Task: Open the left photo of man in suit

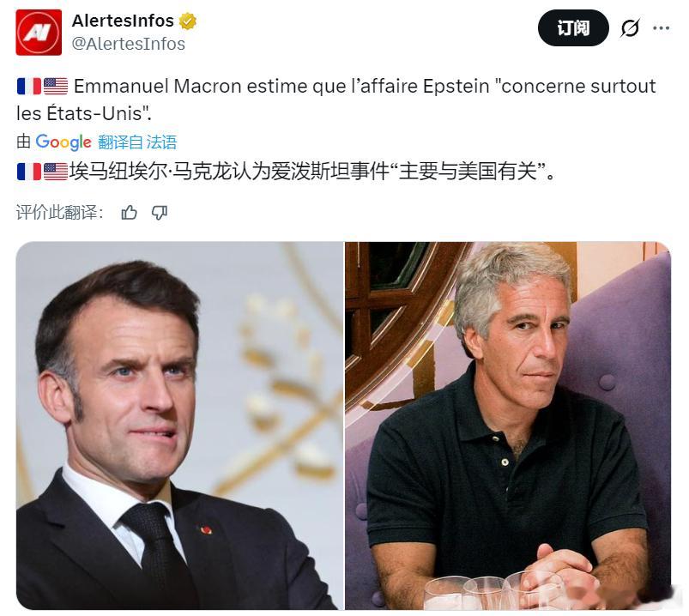Action: (179, 426)
